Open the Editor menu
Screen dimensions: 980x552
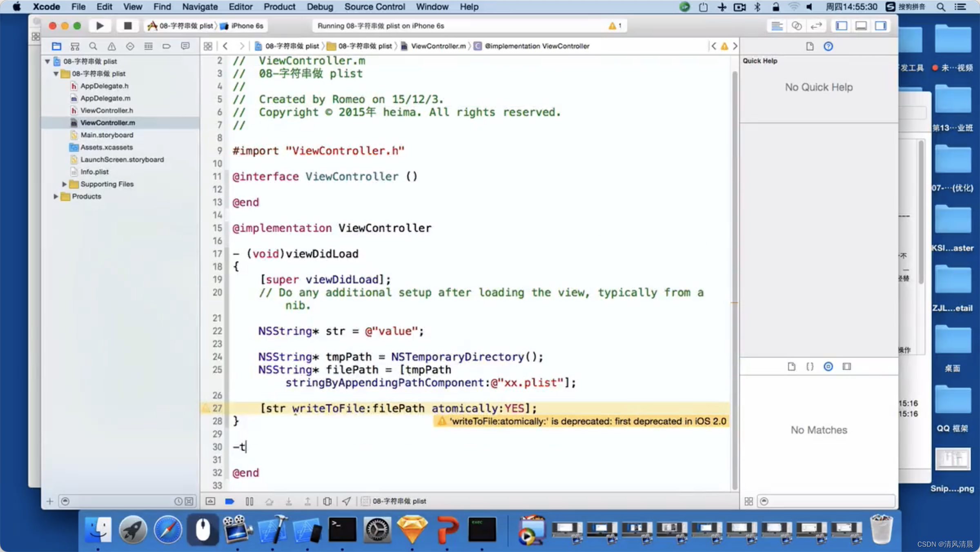coord(241,7)
